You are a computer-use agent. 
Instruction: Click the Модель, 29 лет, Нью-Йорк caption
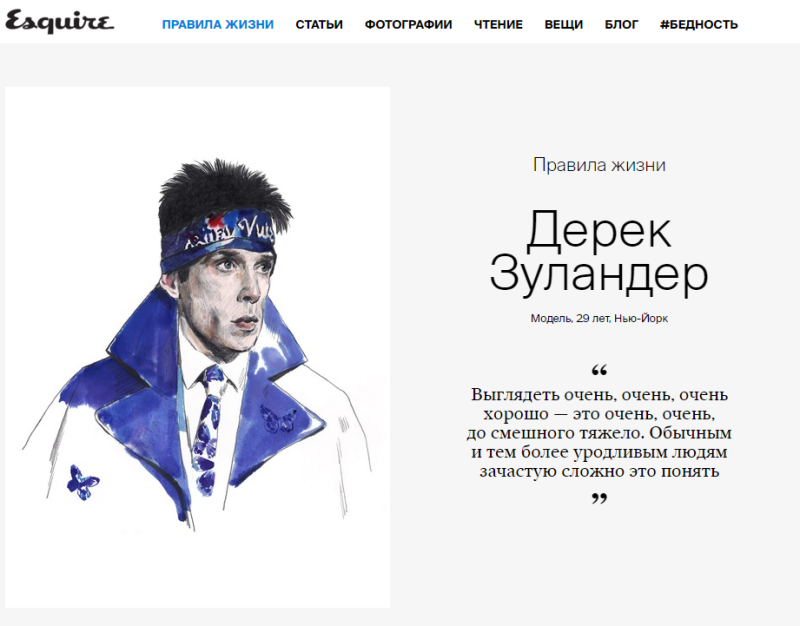[x=599, y=318]
